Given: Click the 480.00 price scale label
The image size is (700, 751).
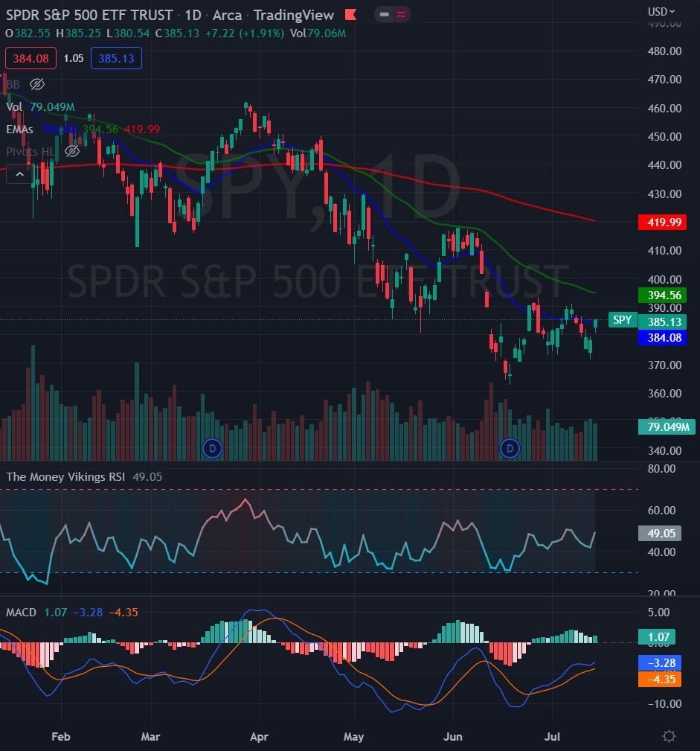Looking at the screenshot, I should pyautogui.click(x=664, y=51).
